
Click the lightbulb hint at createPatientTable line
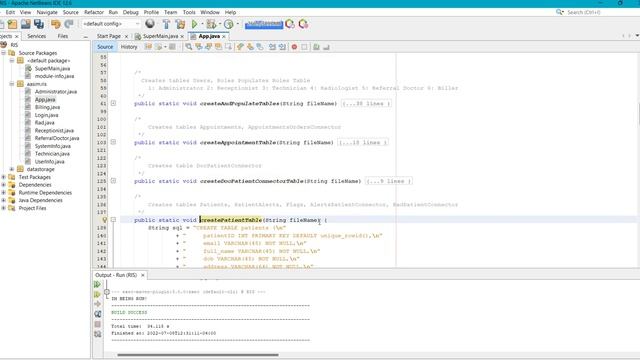[105, 220]
